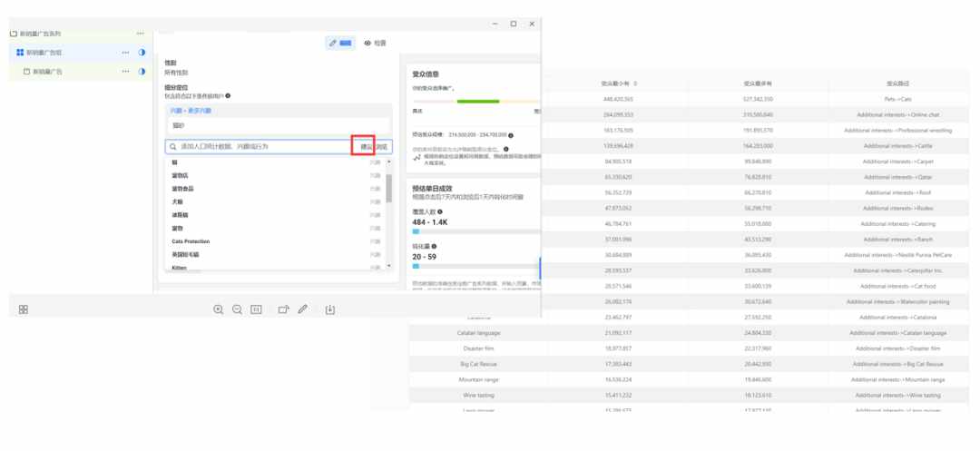
Task: Click the magnifier icon in the targeting search box
Action: (173, 147)
